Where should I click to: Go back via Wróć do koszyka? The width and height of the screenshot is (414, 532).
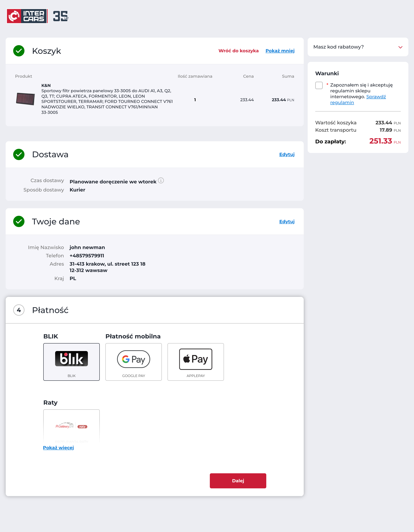coord(238,51)
